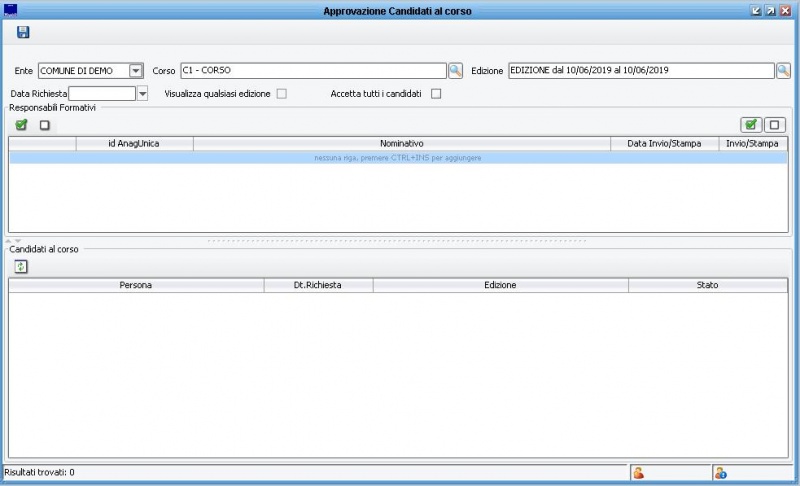Enable Visualizza qualsiasi edizione checkbox
Image resolution: width=800 pixels, height=486 pixels.
click(x=282, y=94)
